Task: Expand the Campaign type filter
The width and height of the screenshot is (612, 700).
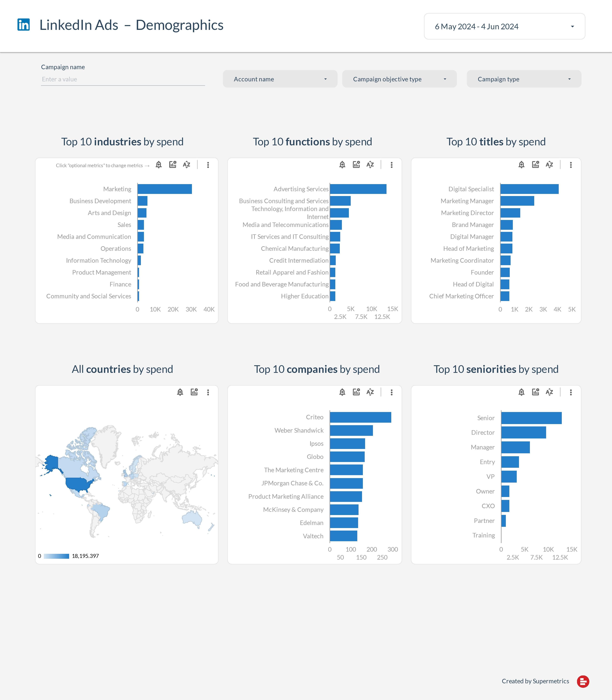Action: 524,79
